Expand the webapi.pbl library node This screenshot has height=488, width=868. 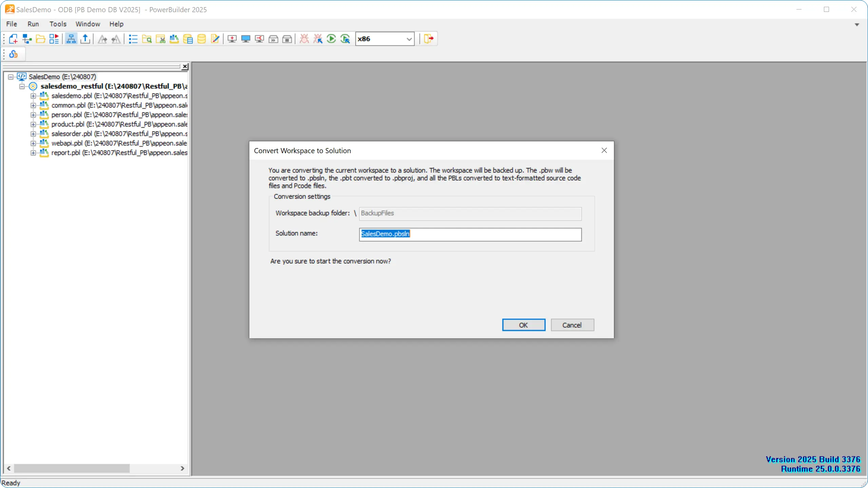coord(33,143)
